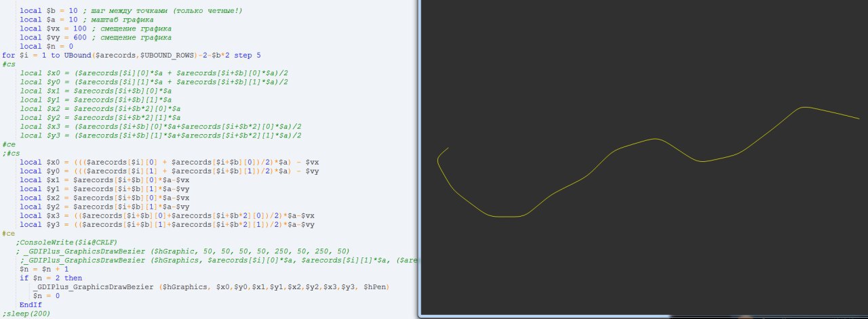Click the ';sleep(200)' comment line
Image resolution: width=868 pixels, height=319 pixels.
(x=26, y=314)
